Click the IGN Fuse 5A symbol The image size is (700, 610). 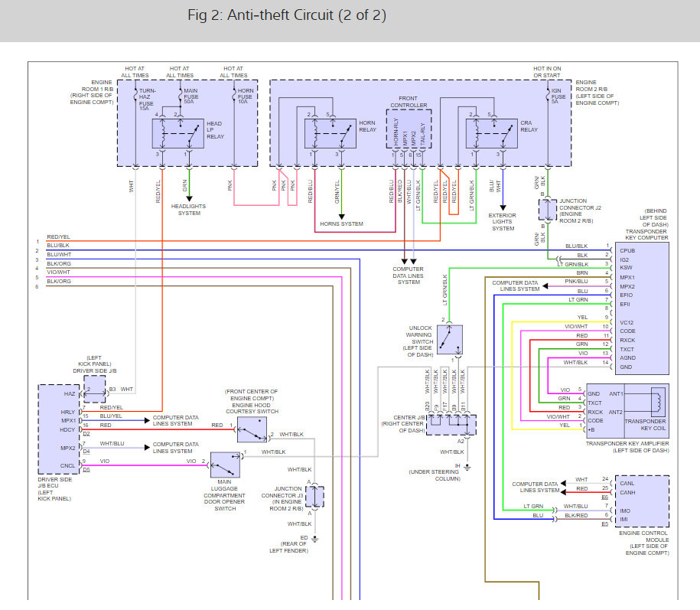click(548, 94)
